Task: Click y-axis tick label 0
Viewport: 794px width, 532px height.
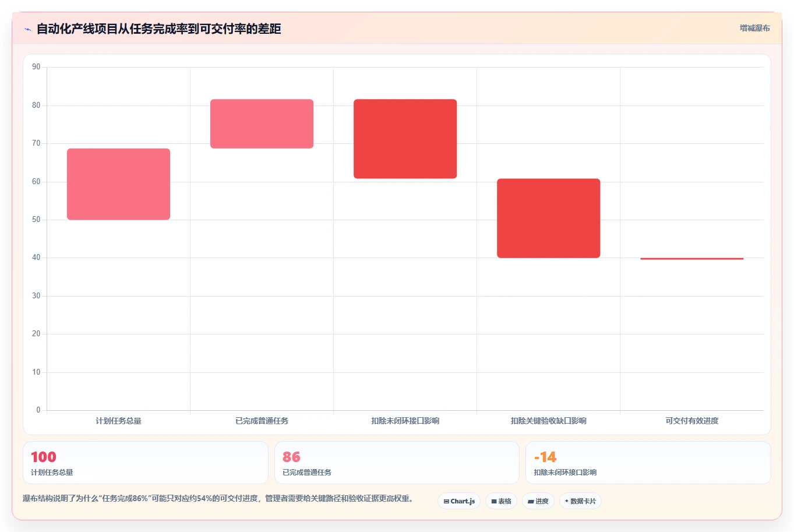Action: coord(38,410)
